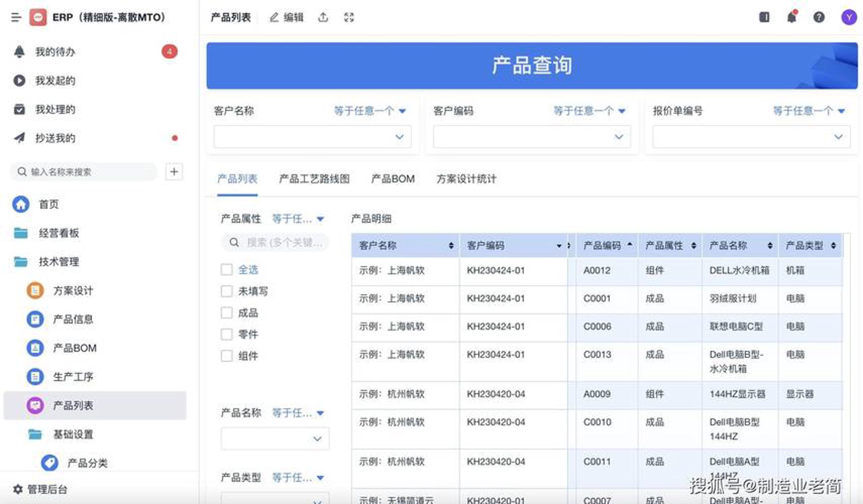
Task: Collapse the sidebar with hamburger icon
Action: click(16, 18)
